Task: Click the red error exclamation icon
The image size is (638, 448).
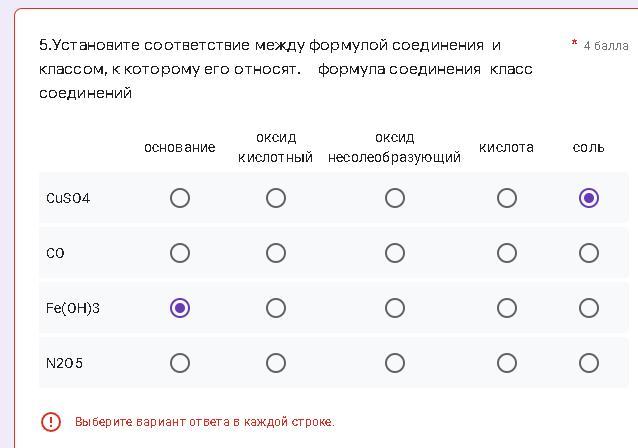Action: [51, 422]
